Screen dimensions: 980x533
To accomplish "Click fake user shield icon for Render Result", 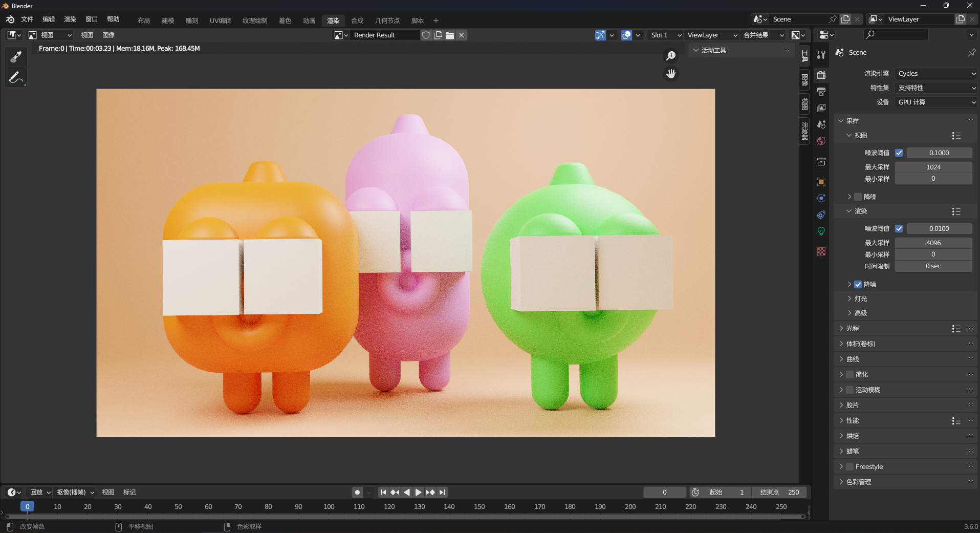I will click(x=426, y=35).
